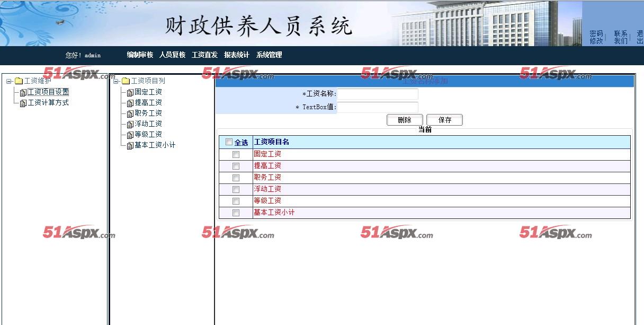Image resolution: width=644 pixels, height=325 pixels.
Task: Check the 等级工资 table row checkbox
Action: (x=236, y=201)
